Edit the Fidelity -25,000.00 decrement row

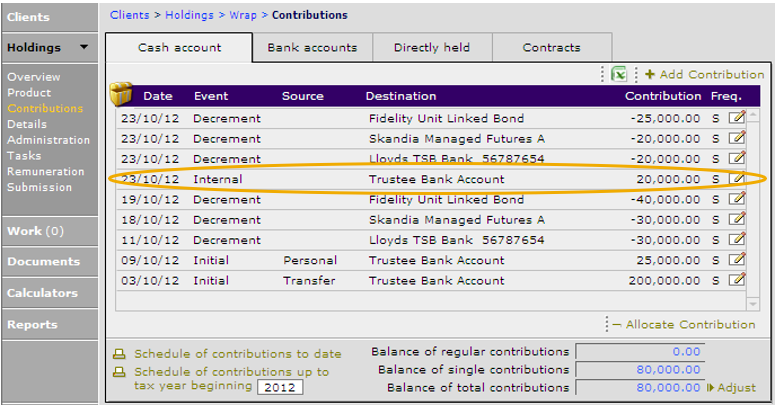(737, 118)
